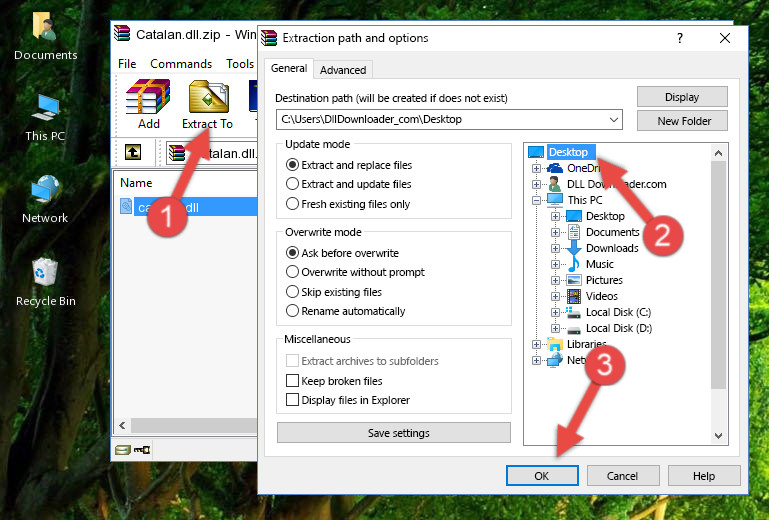Select Skip existing files option

click(x=292, y=291)
